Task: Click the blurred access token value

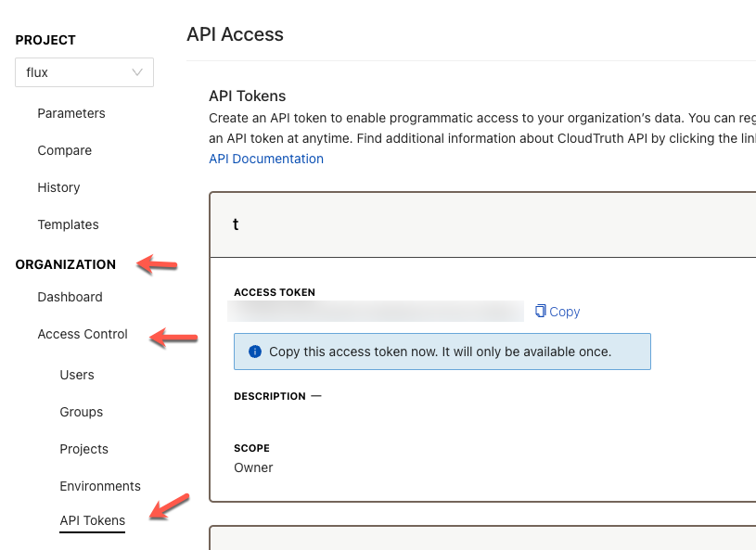Action: pos(376,312)
